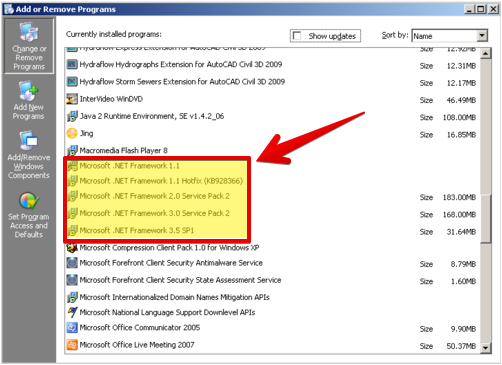Click the Compression Client Pack icon
The image size is (502, 365).
[x=72, y=248]
